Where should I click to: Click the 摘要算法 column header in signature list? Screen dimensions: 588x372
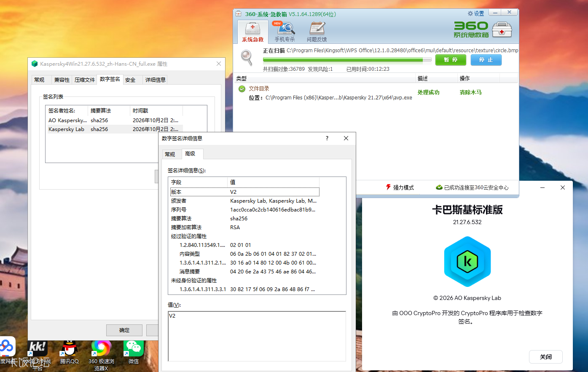(109, 111)
